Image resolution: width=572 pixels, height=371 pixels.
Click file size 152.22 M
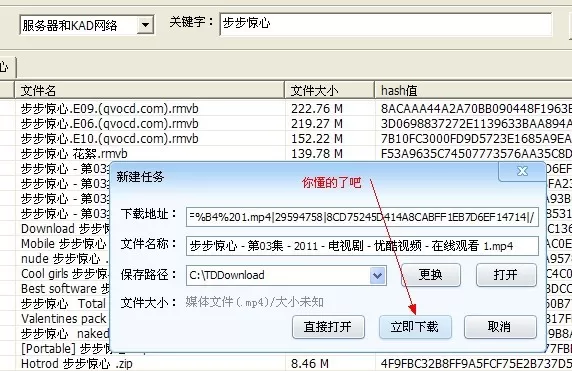tap(317, 139)
